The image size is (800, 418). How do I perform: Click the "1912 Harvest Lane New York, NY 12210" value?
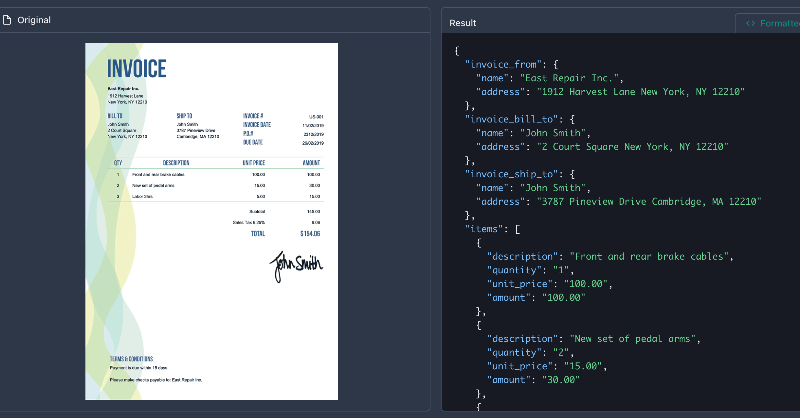click(x=641, y=92)
